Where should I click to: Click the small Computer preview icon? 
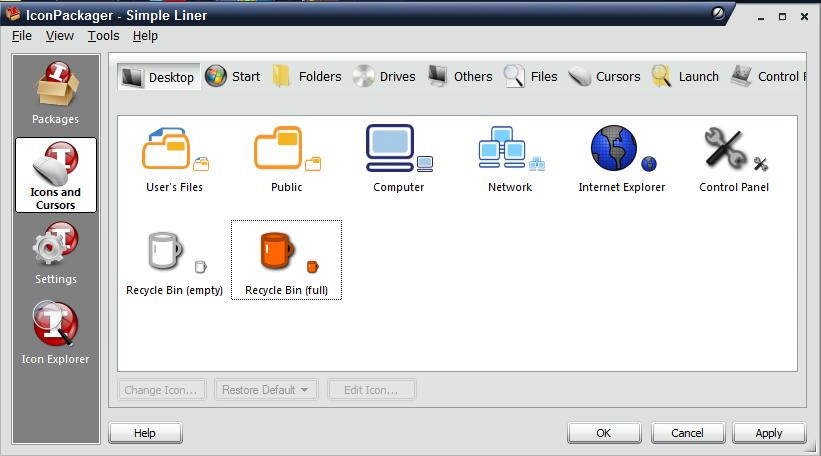(425, 164)
